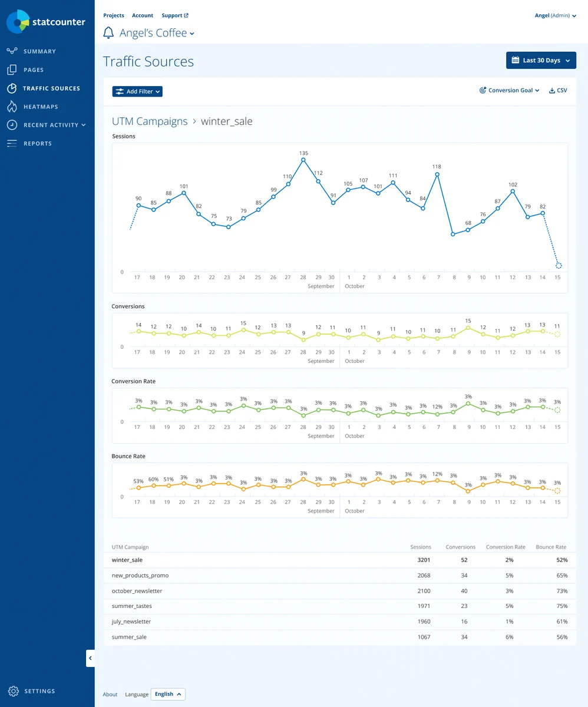Click the 60% bounce rate point on the 18th

click(x=154, y=485)
